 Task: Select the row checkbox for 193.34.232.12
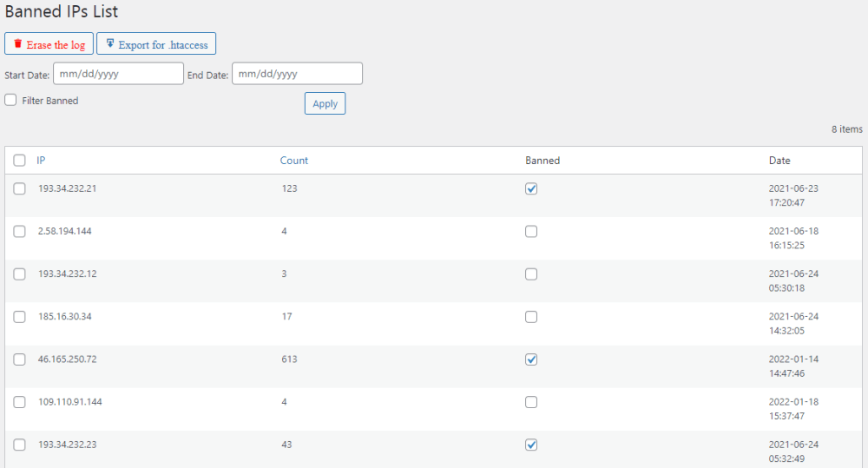19,274
